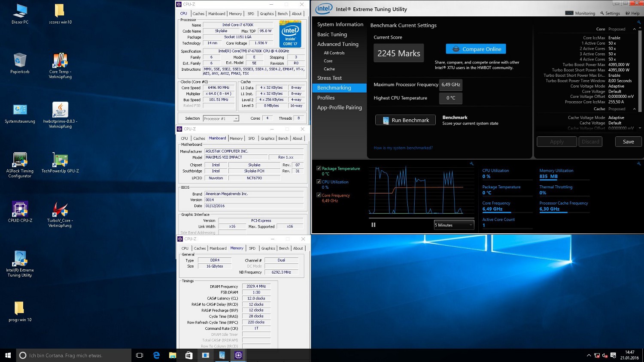Show hidden system tray icons

point(589,355)
